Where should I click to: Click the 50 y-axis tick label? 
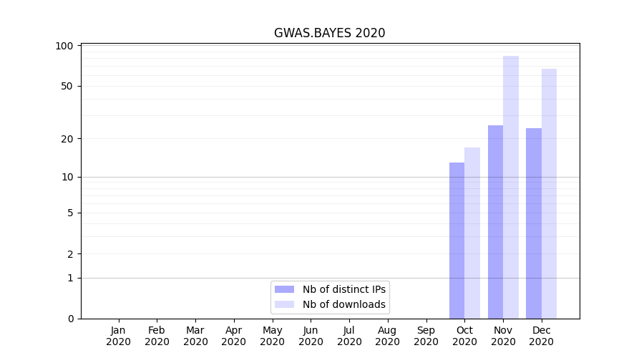pos(67,86)
